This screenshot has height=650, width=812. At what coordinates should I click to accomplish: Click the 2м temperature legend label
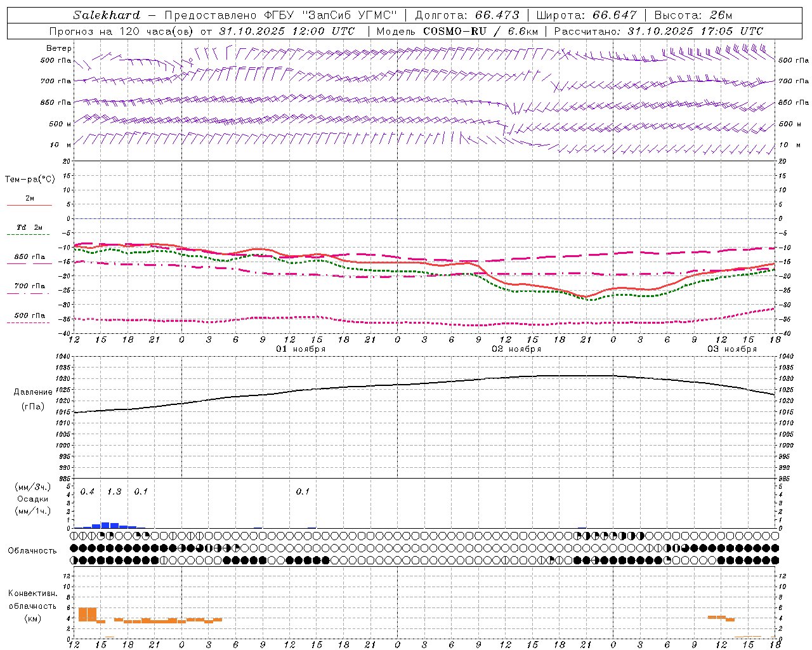(30, 199)
